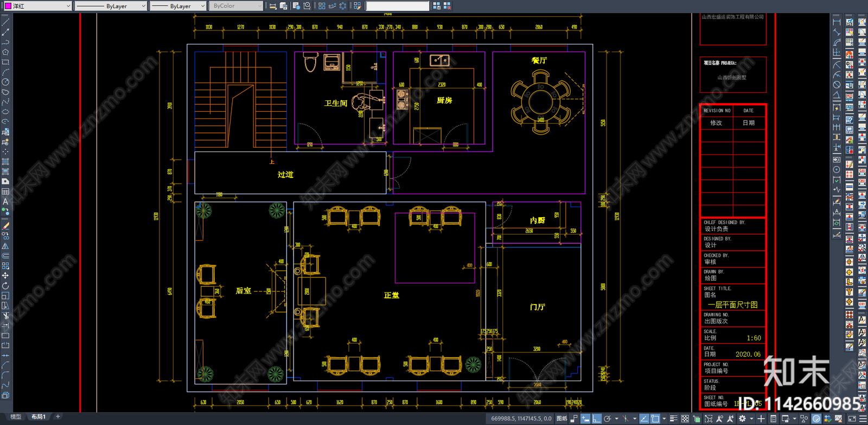This screenshot has height=425, width=868.
Task: Click the 一层平面尺寸图 sheet title
Action: pyautogui.click(x=732, y=305)
